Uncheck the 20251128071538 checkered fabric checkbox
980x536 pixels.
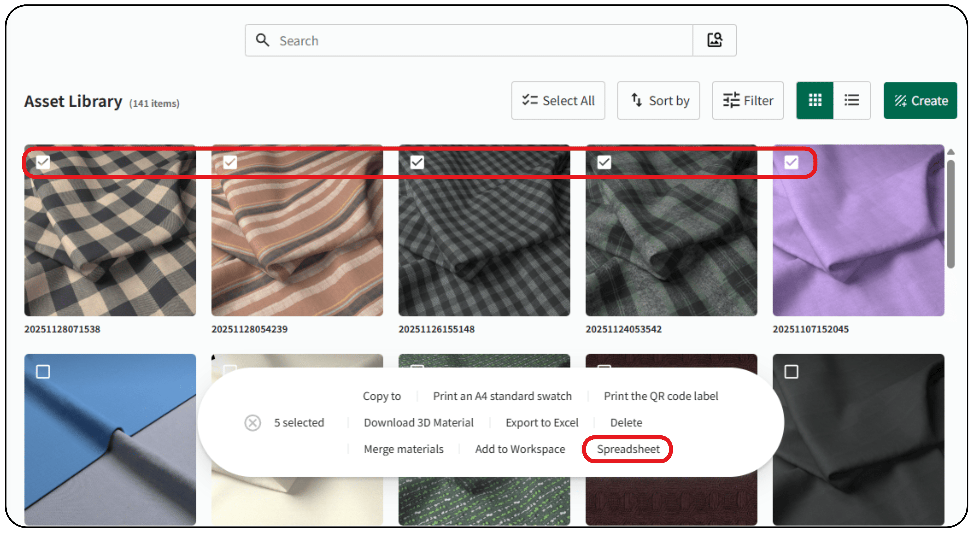(x=43, y=162)
